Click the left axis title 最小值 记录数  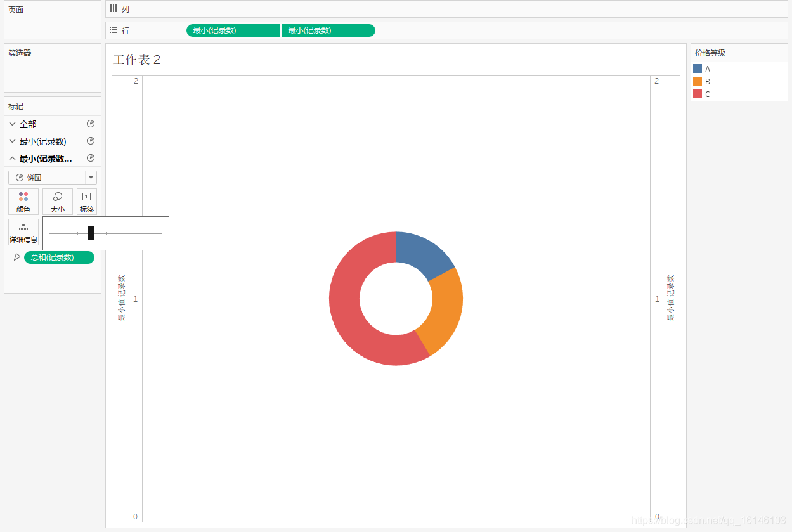122,298
